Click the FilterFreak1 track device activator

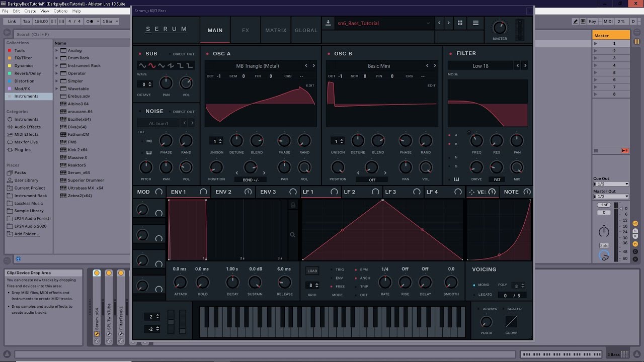pos(121,273)
